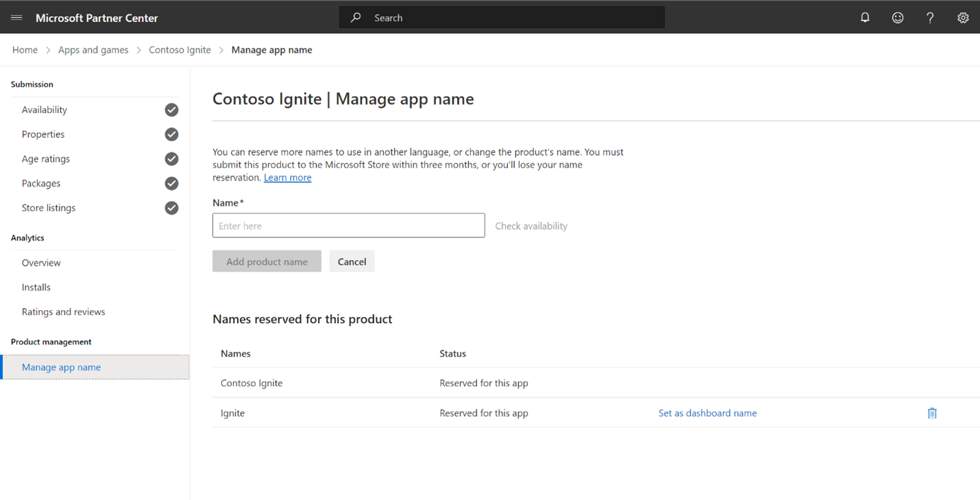Viewport: 980px width, 500px height.
Task: Open Packages in the sidebar
Action: [41, 183]
